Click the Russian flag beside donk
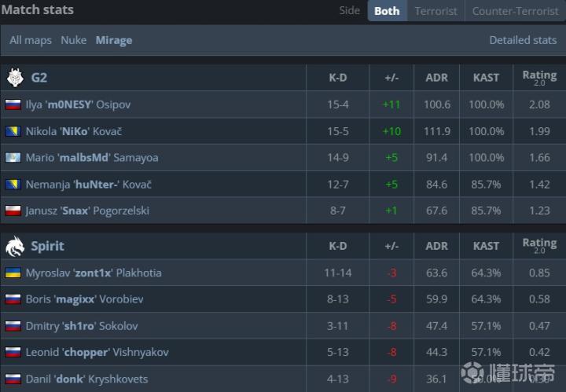Image resolution: width=566 pixels, height=392 pixels. click(x=13, y=379)
